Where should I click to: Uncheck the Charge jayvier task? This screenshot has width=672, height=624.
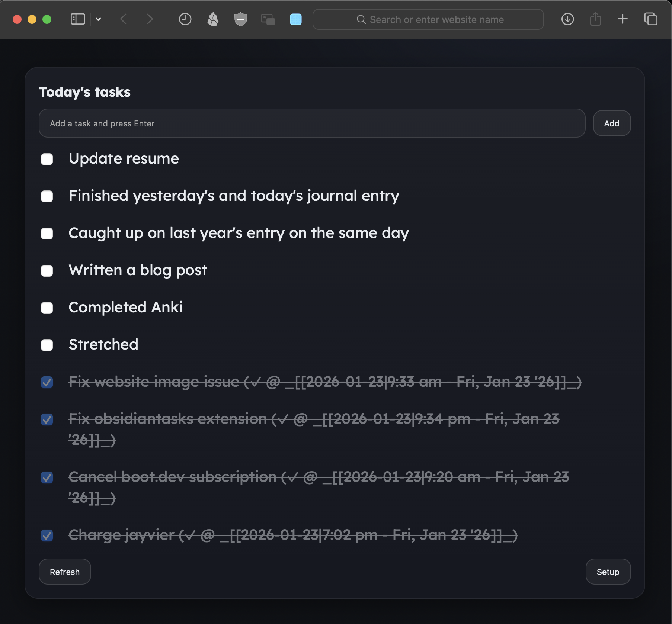(47, 535)
